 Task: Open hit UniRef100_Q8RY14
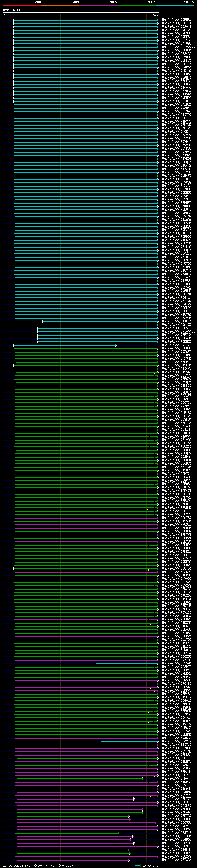(176, 23)
